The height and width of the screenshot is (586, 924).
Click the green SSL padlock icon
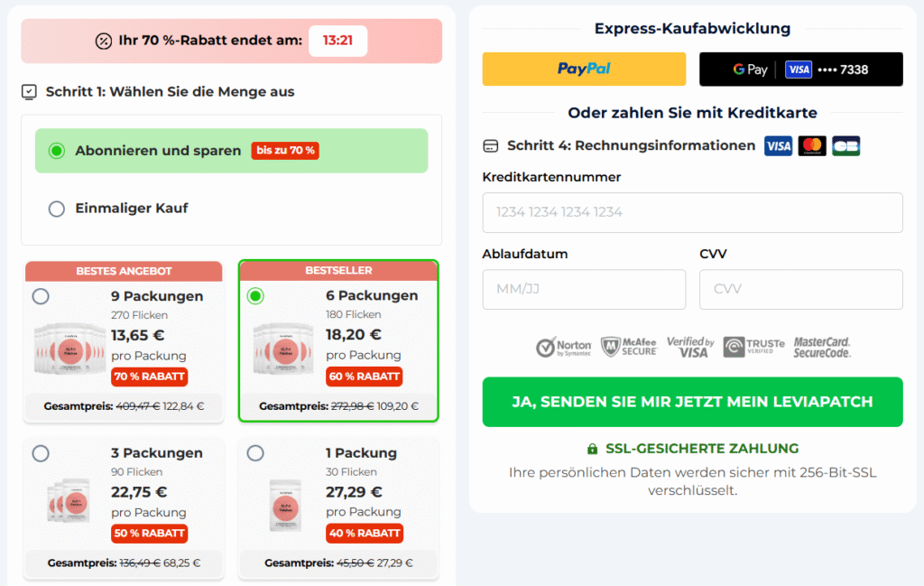tap(592, 450)
